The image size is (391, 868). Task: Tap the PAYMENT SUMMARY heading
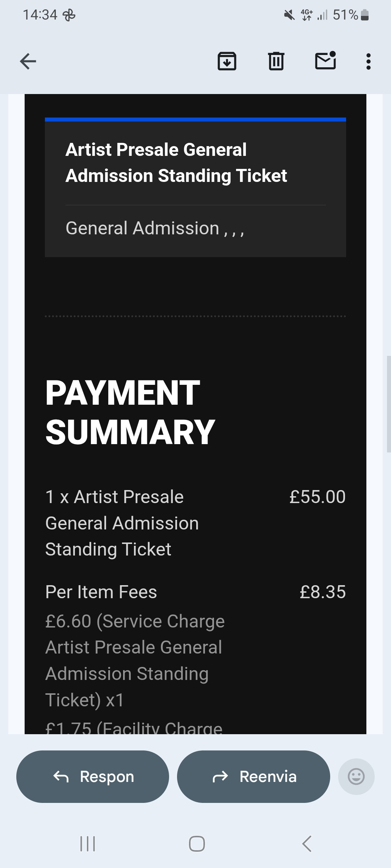click(130, 412)
